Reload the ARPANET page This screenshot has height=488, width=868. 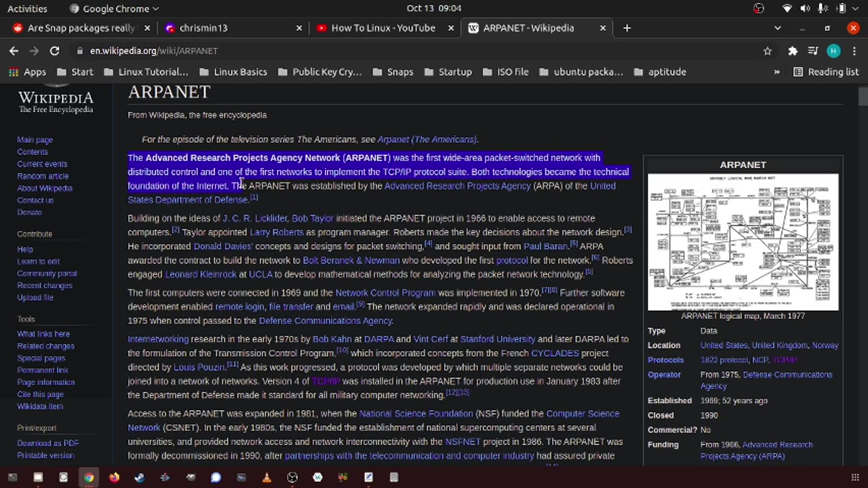(x=54, y=51)
